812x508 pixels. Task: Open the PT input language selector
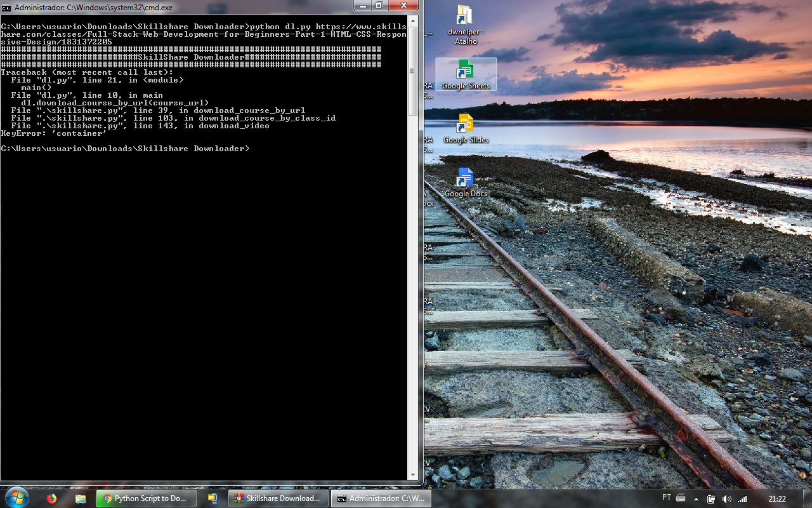tap(667, 498)
